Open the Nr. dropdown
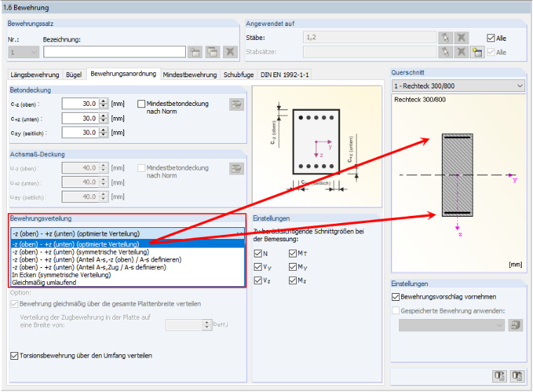533x392 pixels. tap(23, 52)
